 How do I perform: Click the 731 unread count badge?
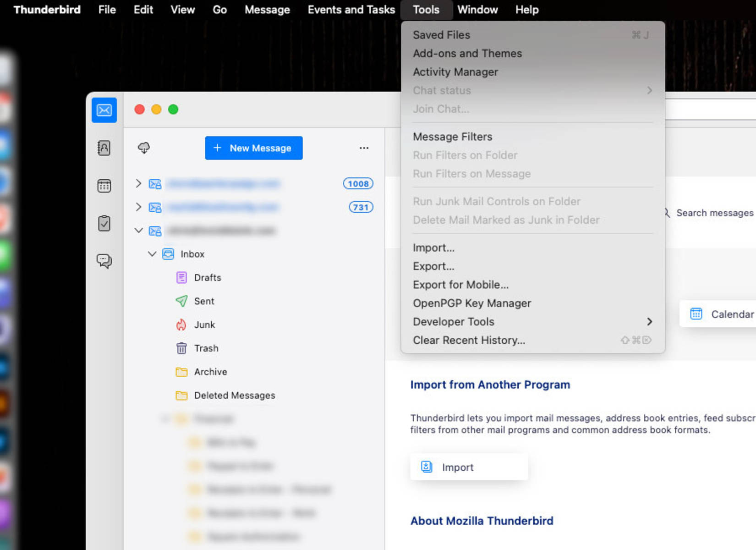(361, 207)
